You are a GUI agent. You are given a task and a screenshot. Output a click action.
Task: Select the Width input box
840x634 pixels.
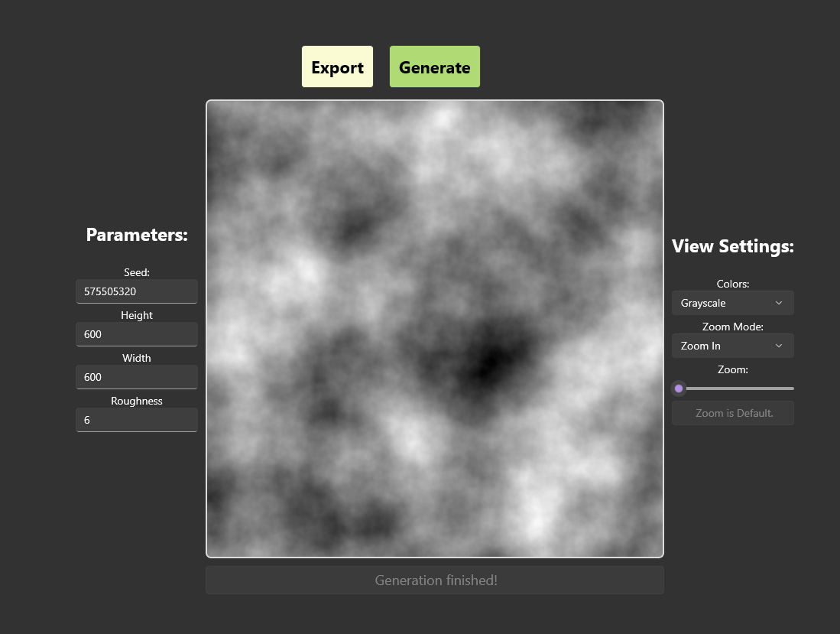tap(137, 377)
